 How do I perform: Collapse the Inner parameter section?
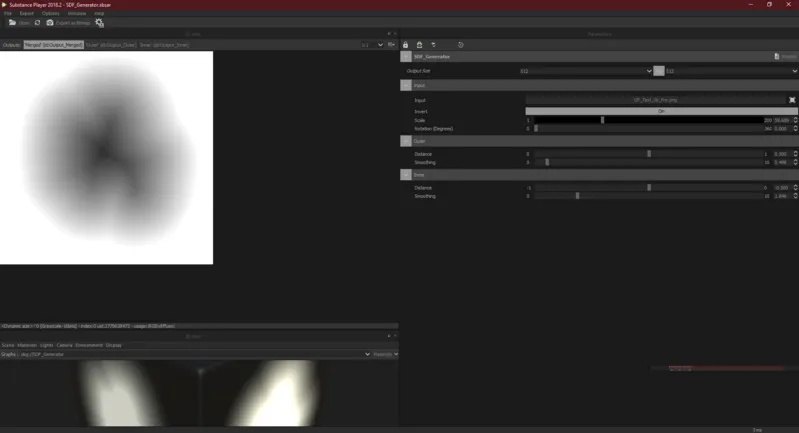coord(405,175)
